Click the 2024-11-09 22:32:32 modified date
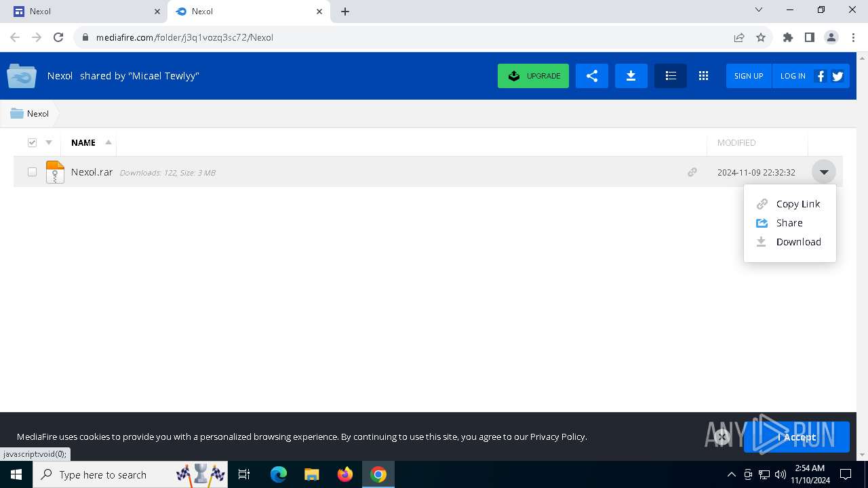Screen dimensions: 868x488 (756, 173)
